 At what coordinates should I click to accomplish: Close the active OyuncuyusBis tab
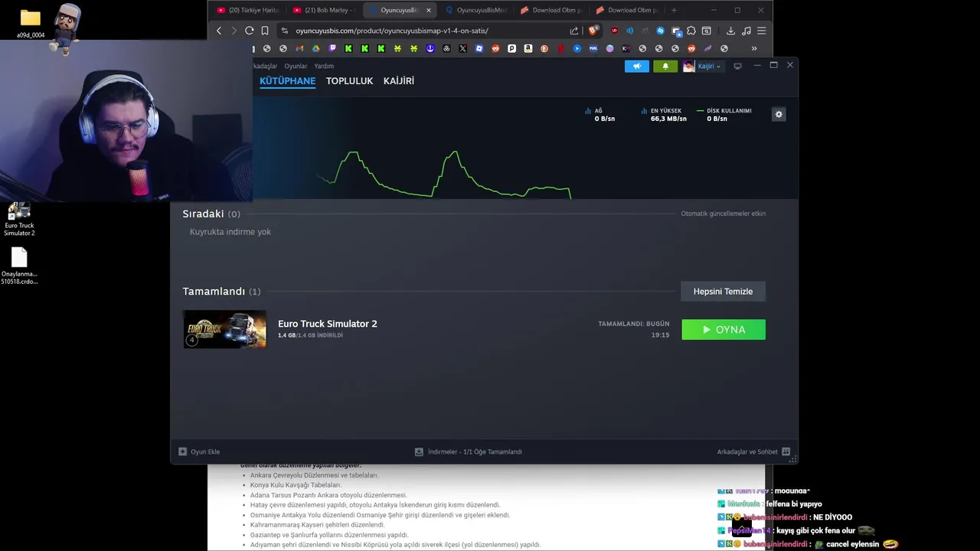(428, 10)
